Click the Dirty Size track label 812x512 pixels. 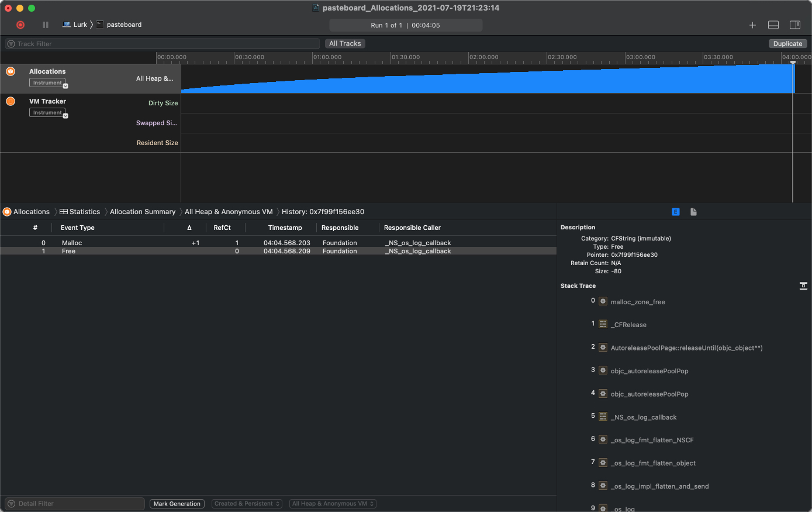click(x=163, y=103)
